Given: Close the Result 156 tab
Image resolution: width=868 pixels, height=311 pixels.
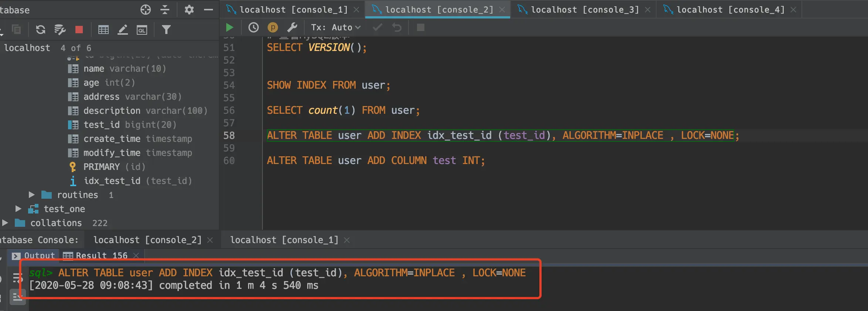Looking at the screenshot, I should [x=136, y=256].
